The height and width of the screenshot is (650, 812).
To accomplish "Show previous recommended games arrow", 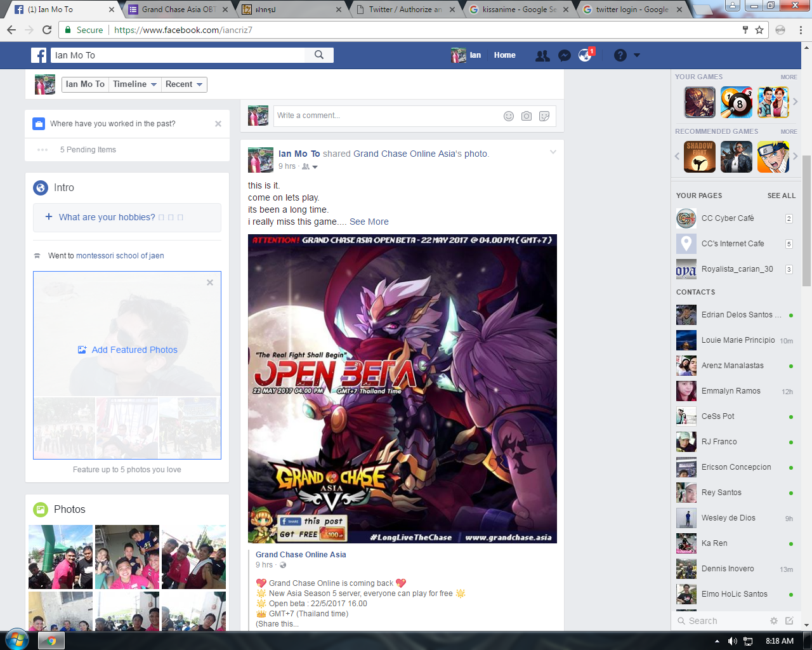I will pos(677,156).
